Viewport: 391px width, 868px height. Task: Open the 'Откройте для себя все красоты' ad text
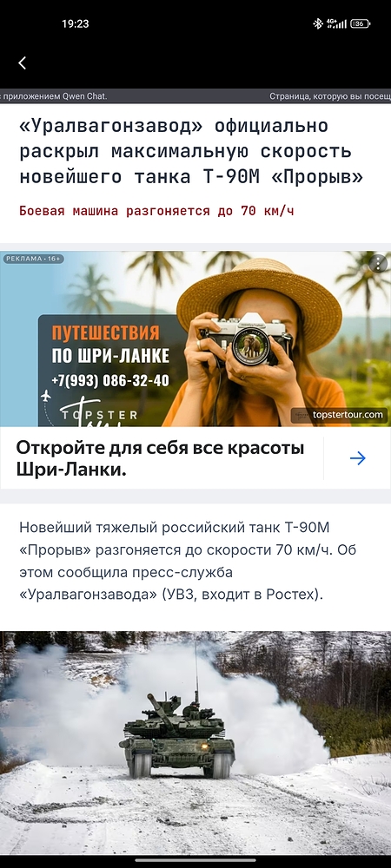[161, 458]
